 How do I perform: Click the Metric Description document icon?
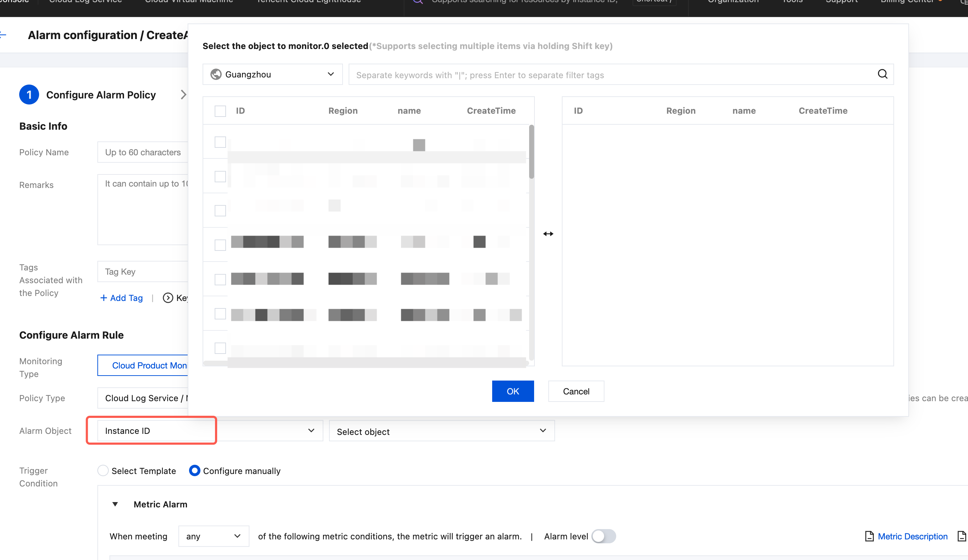[869, 536]
